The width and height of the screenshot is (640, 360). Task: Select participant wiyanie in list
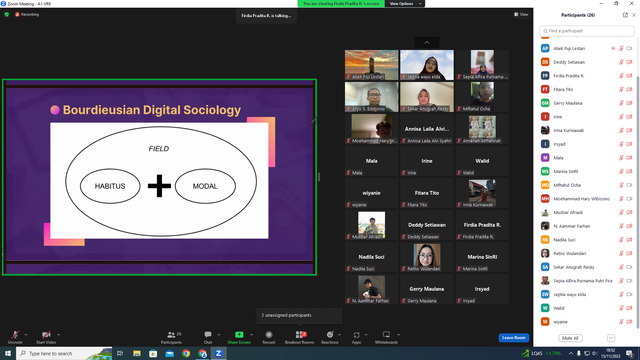pos(587,322)
